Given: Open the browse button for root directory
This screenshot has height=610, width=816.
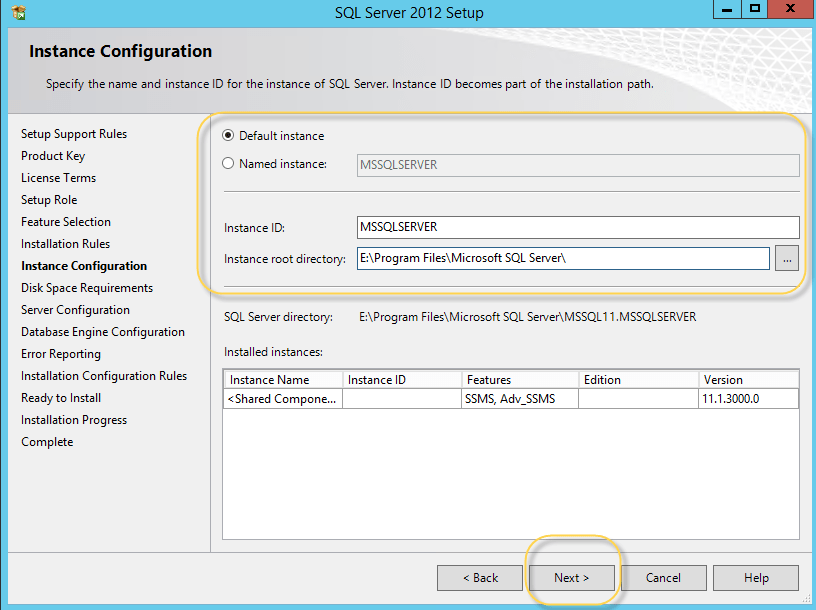Looking at the screenshot, I should (x=786, y=259).
